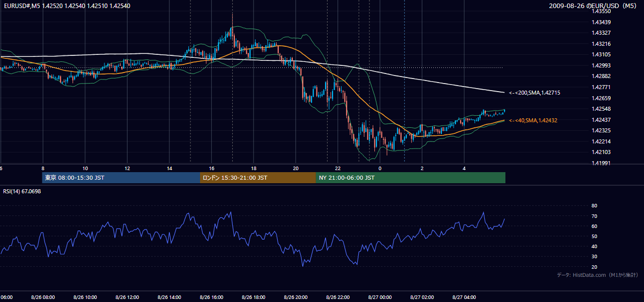The height and width of the screenshot is (302, 644).
Task: Click RSI scale value 70
Action: click(594, 216)
